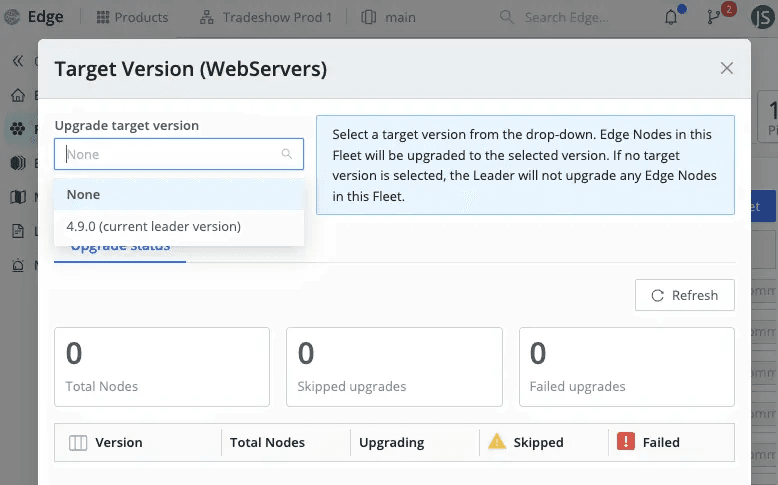Open the Tradeshow Prod 1 environment selector
The width and height of the screenshot is (778, 485).
point(265,17)
